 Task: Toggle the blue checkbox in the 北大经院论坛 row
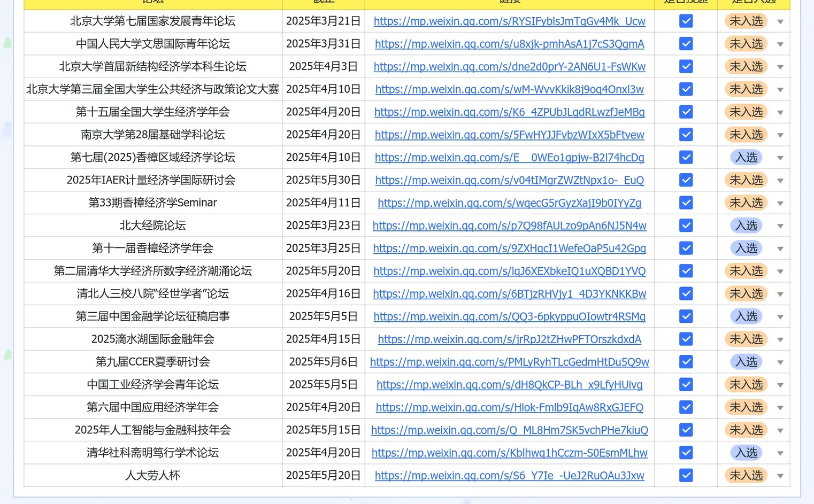click(x=686, y=226)
